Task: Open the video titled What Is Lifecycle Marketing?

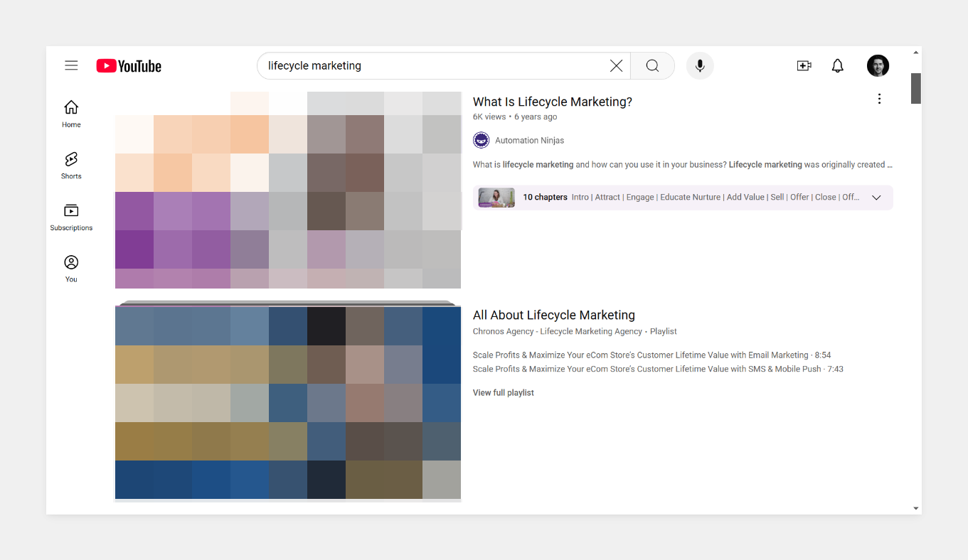Action: [553, 102]
